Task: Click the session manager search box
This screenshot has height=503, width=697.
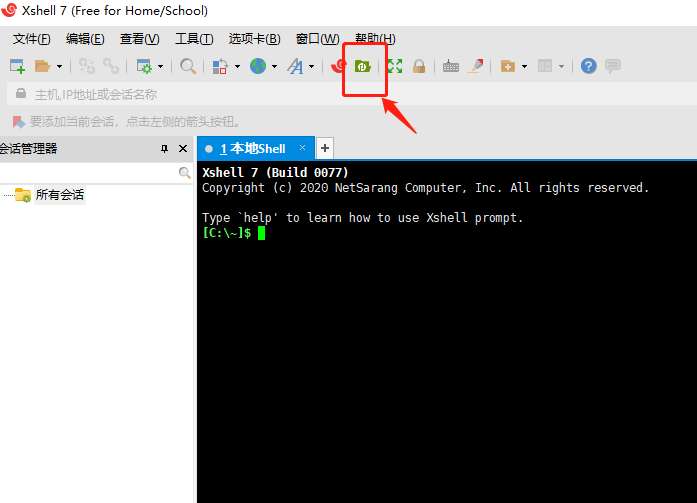Action: coord(88,173)
